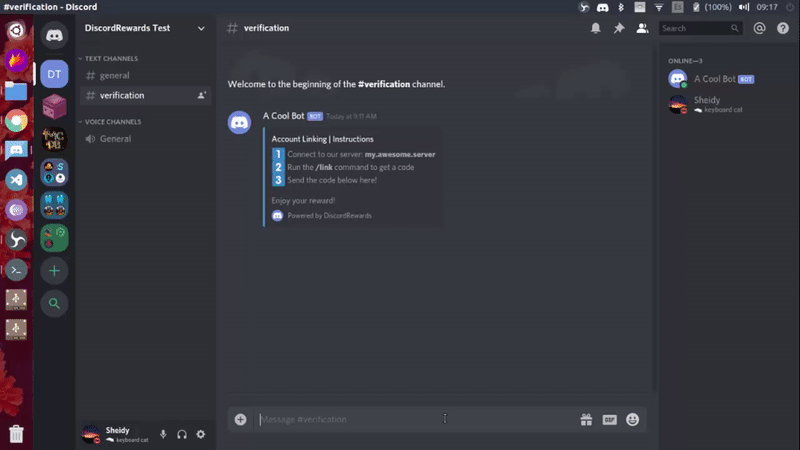
Task: Click the Message #verification input field
Action: (400, 419)
